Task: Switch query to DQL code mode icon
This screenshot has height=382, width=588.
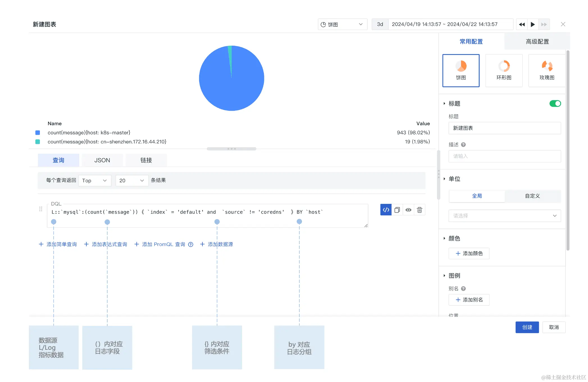Action: pos(386,210)
